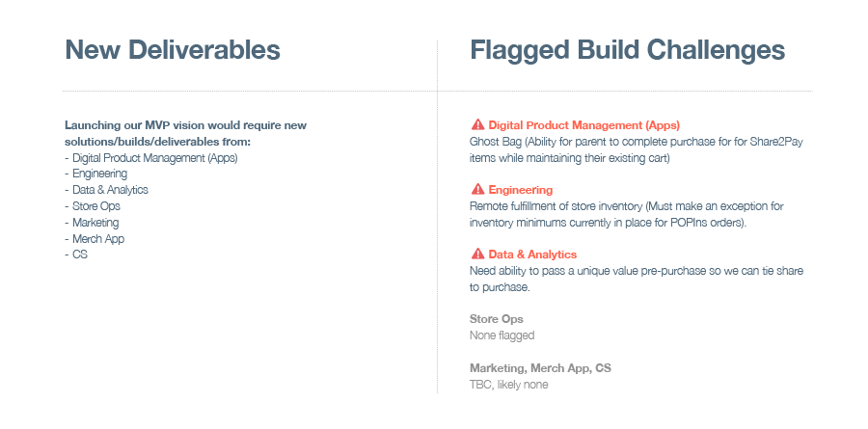Click the New Deliverables title
Image resolution: width=868 pixels, height=429 pixels.
pyautogui.click(x=173, y=50)
